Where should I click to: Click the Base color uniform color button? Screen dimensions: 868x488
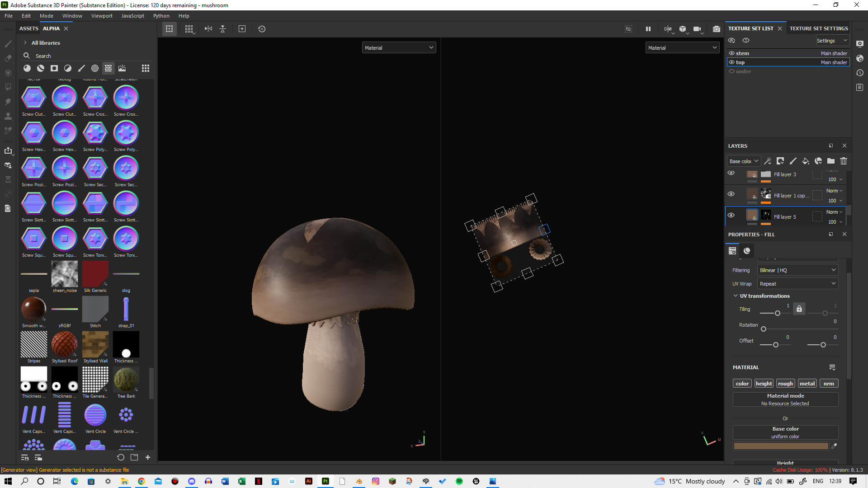786,432
